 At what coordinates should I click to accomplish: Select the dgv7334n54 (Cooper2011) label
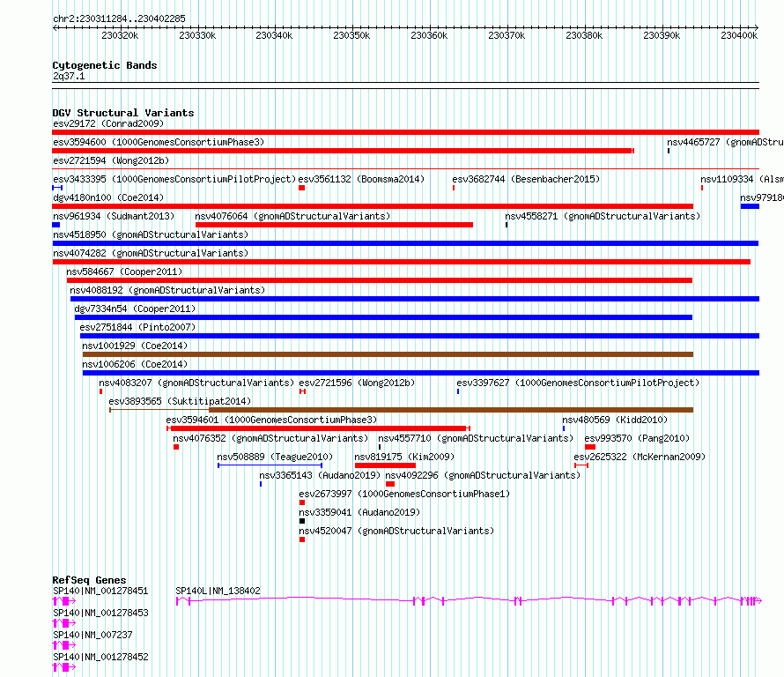click(135, 309)
